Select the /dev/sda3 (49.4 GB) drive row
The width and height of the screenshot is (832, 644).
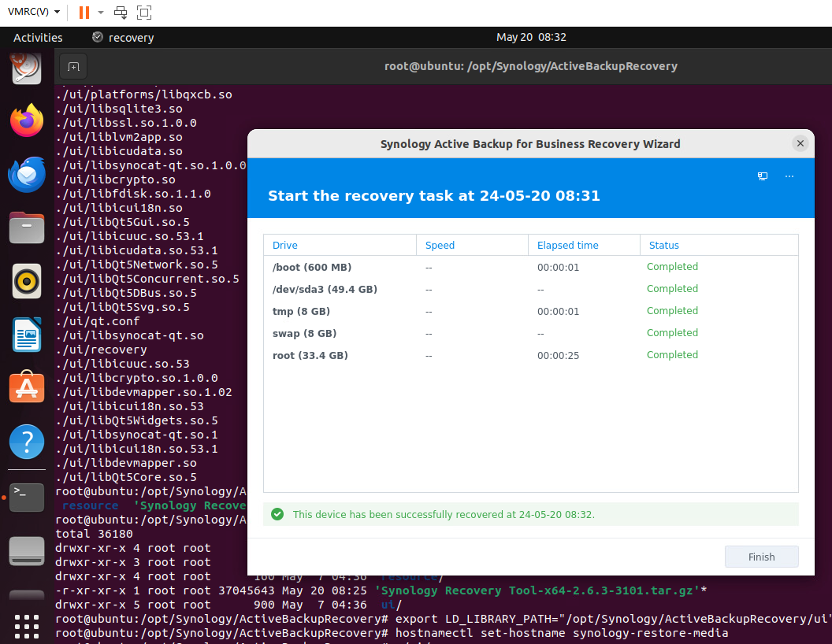tap(530, 290)
